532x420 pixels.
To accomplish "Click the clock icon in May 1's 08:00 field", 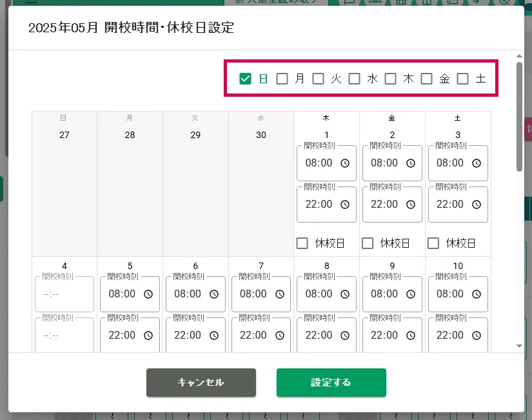I will pos(345,163).
